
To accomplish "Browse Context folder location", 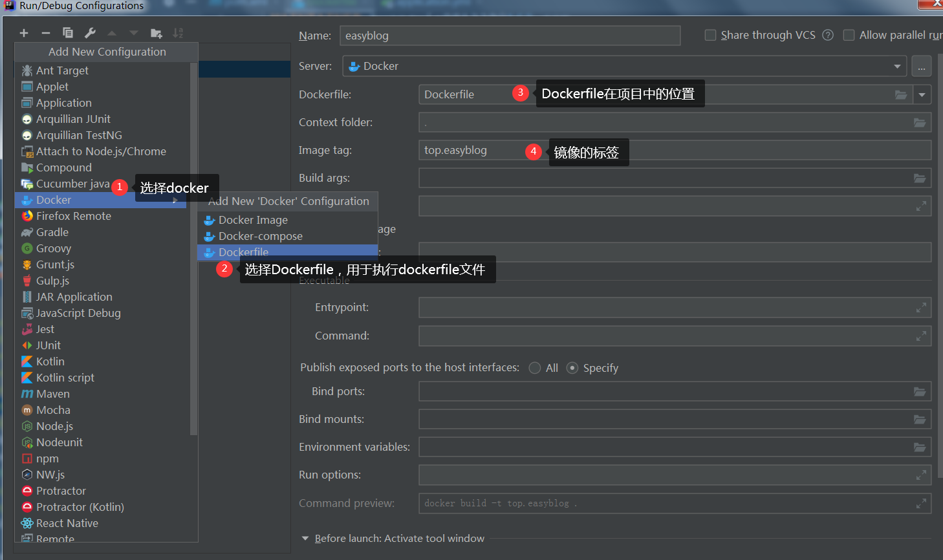I will click(920, 122).
